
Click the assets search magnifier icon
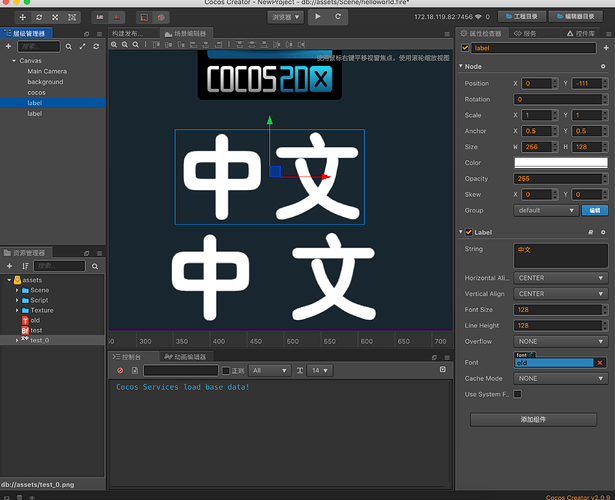pos(95,266)
